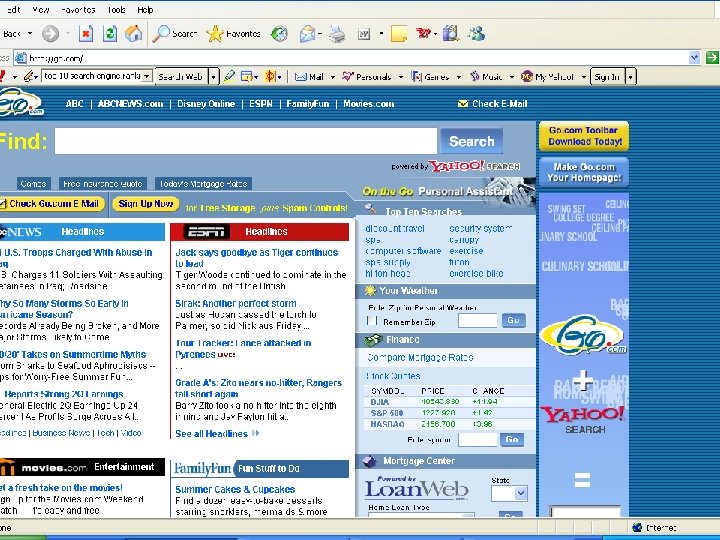Click Go.com Toolbar Download Today button

(584, 136)
